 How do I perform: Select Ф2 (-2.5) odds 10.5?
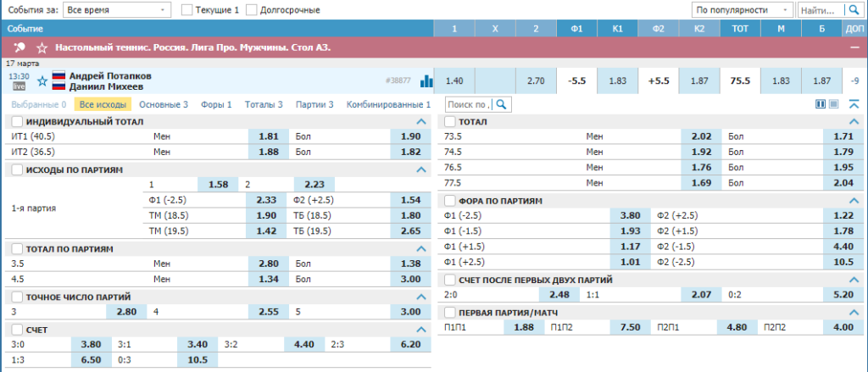pyautogui.click(x=844, y=263)
